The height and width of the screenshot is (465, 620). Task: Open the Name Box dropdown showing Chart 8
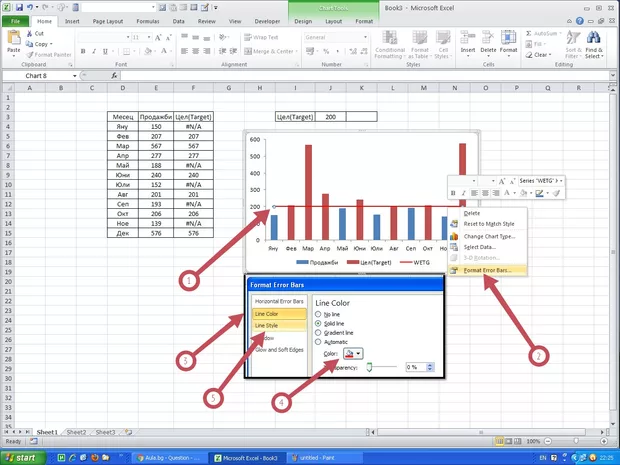click(75, 76)
